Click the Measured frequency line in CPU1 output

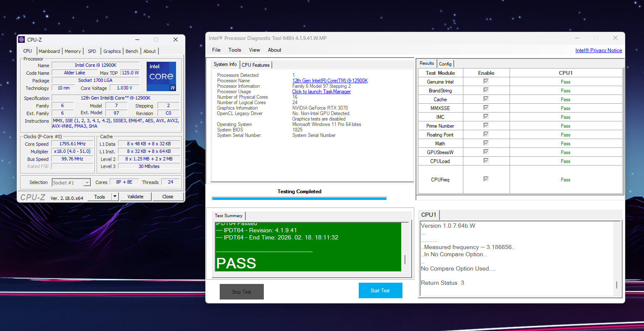coord(468,247)
